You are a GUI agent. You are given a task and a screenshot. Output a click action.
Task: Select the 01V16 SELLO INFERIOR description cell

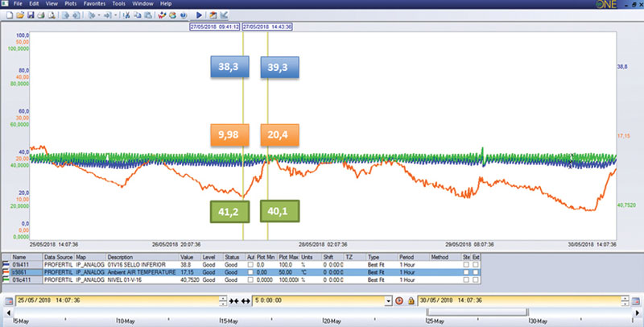point(142,265)
